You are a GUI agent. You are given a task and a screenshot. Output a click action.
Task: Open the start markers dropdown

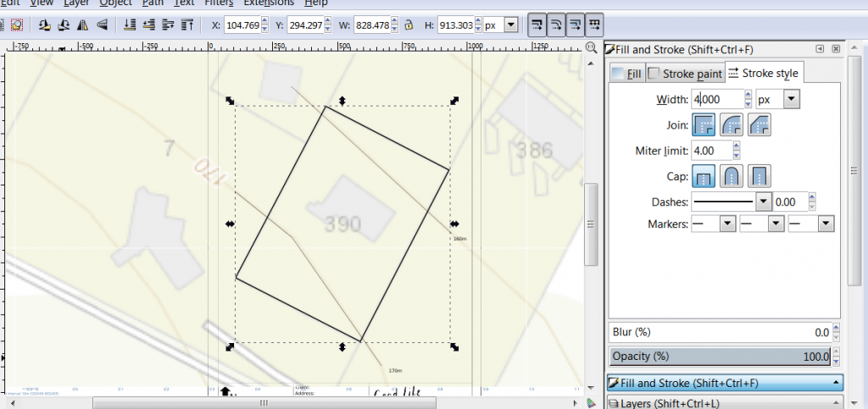coord(726,224)
